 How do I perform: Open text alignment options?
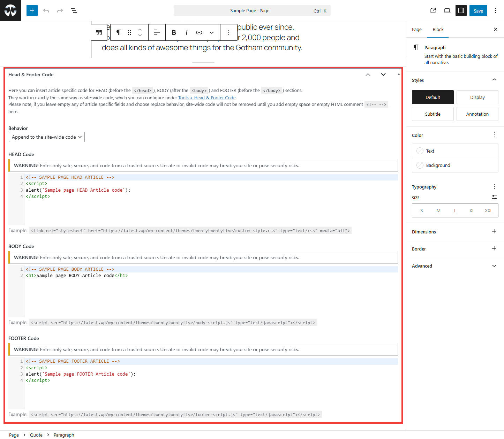coord(157,32)
